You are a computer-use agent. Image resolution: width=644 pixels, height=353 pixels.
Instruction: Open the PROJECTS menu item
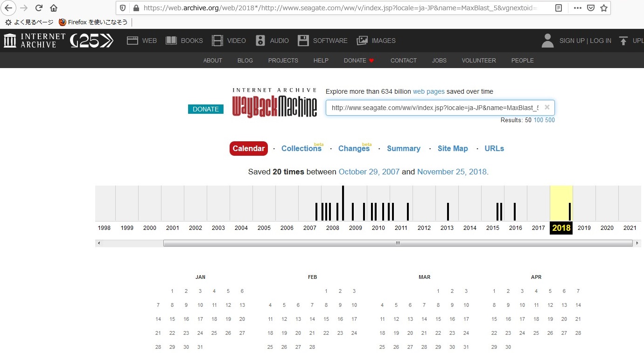(x=283, y=60)
